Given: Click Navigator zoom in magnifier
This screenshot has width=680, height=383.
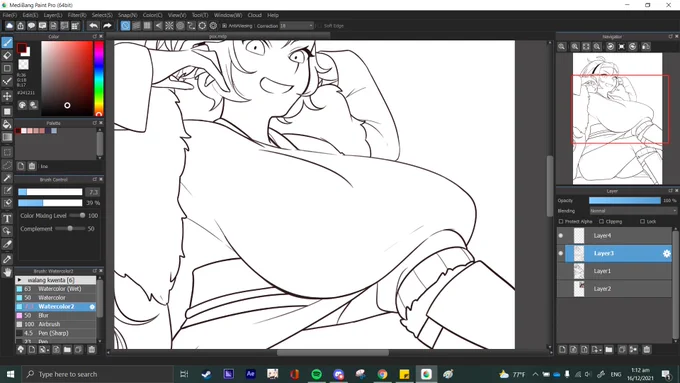Looking at the screenshot, I should click(x=575, y=46).
